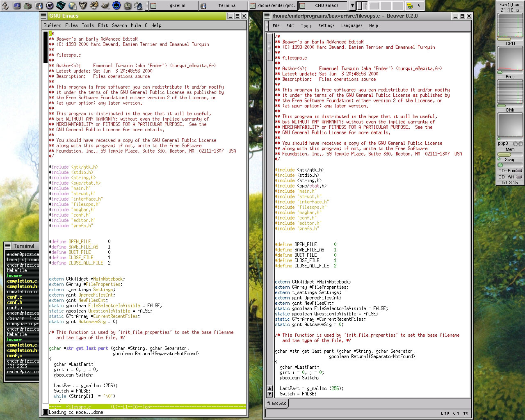This screenshot has width=525, height=420.
Task: Open the beaver launcher icon in panel
Action: coord(94,5)
